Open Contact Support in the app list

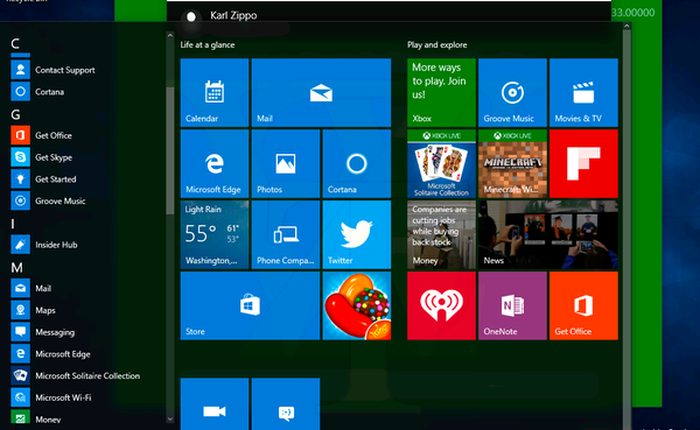[x=54, y=70]
